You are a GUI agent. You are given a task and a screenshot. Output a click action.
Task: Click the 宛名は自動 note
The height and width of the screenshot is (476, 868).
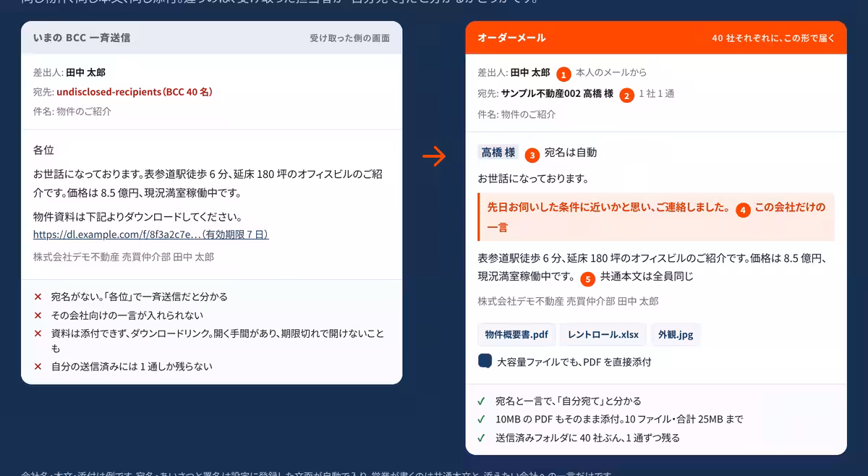(571, 153)
